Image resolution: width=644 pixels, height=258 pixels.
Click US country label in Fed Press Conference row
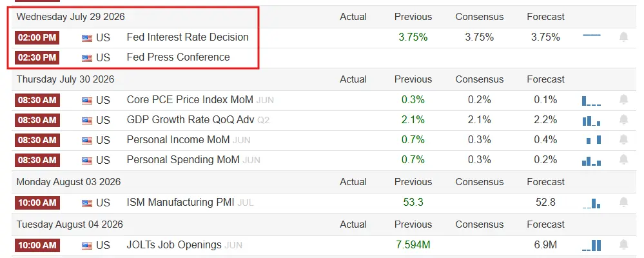pyautogui.click(x=103, y=57)
